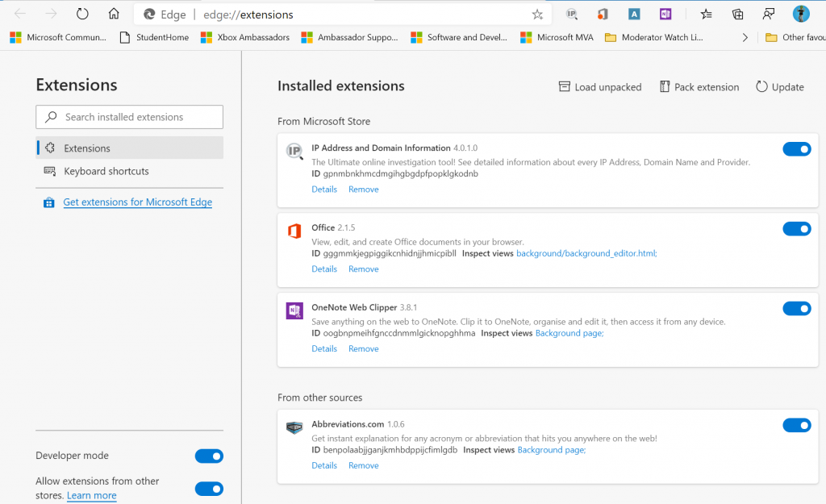Turn off Developer mode

coord(208,456)
